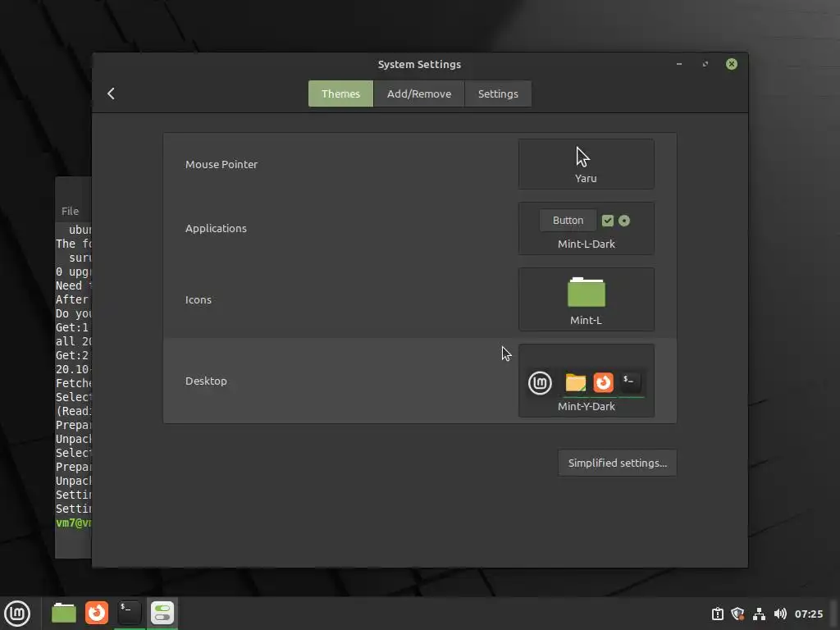The height and width of the screenshot is (630, 840).
Task: Switch to the Themes tab
Action: coord(340,94)
